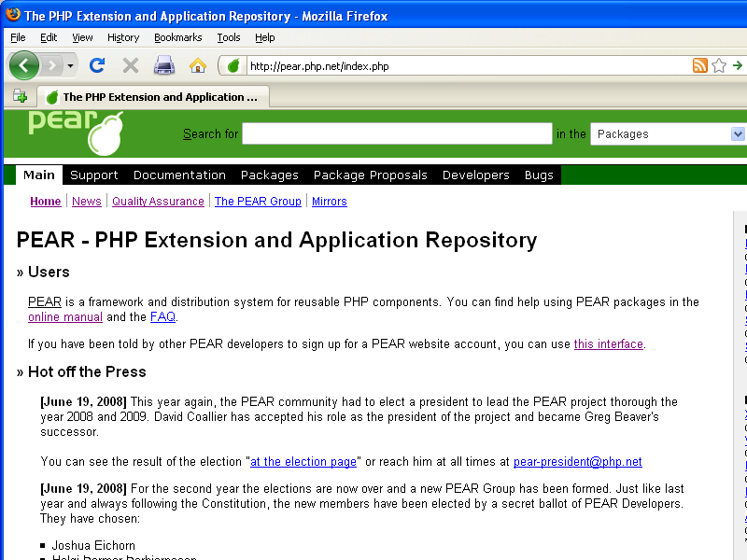Reload the page with the refresh icon
Viewport: 747px width, 560px height.
click(x=97, y=65)
